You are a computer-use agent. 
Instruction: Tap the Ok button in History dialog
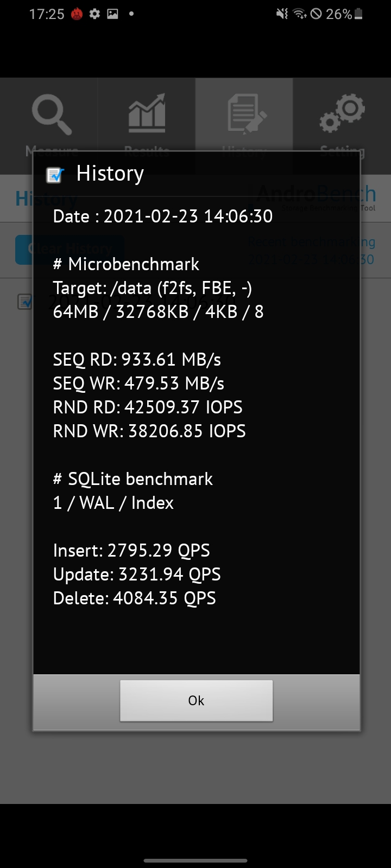[196, 700]
